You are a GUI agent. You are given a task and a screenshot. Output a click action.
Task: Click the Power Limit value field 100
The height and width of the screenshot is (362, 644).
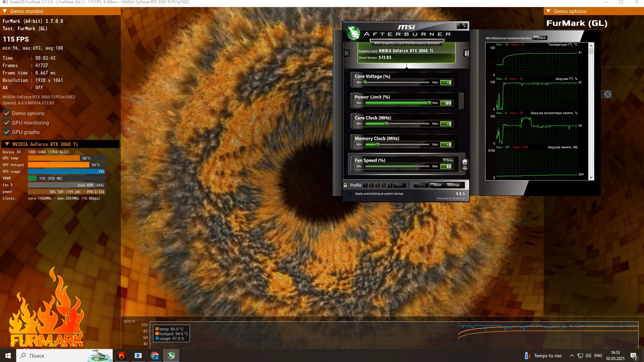coord(446,103)
